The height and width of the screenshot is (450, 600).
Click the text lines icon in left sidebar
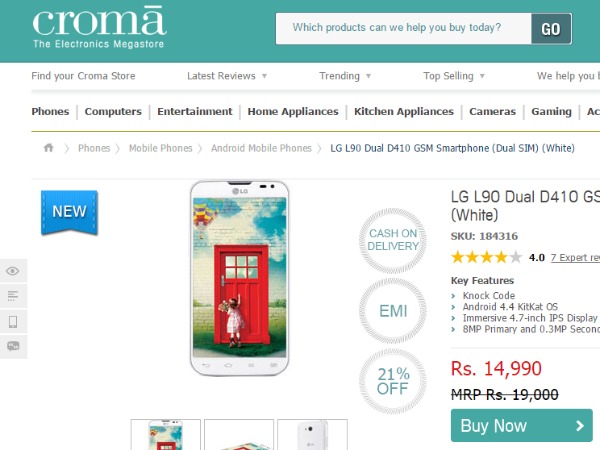(x=13, y=296)
